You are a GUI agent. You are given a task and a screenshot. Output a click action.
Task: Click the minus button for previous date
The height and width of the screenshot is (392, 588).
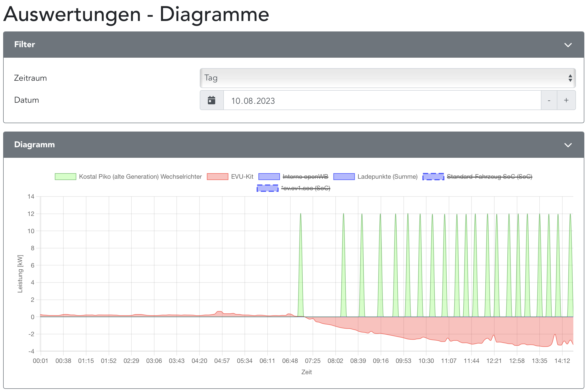(x=549, y=100)
